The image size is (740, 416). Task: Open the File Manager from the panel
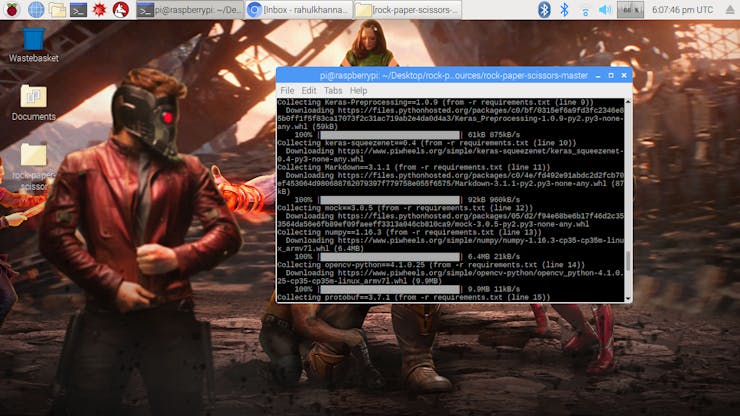(x=57, y=9)
